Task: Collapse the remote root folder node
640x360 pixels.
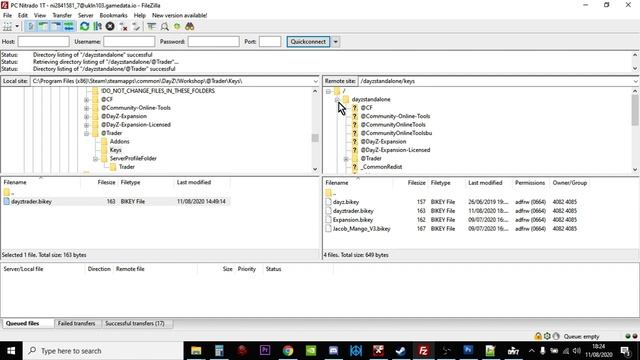Action: [328, 91]
